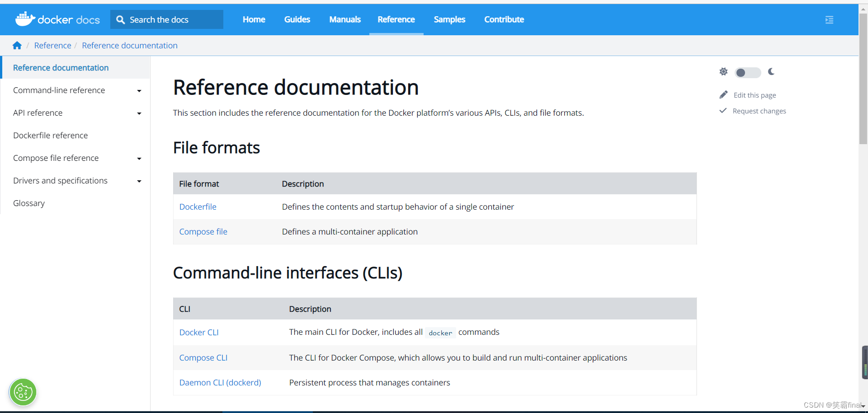Go to the home breadcrumb icon
The height and width of the screenshot is (413, 868).
tap(17, 45)
